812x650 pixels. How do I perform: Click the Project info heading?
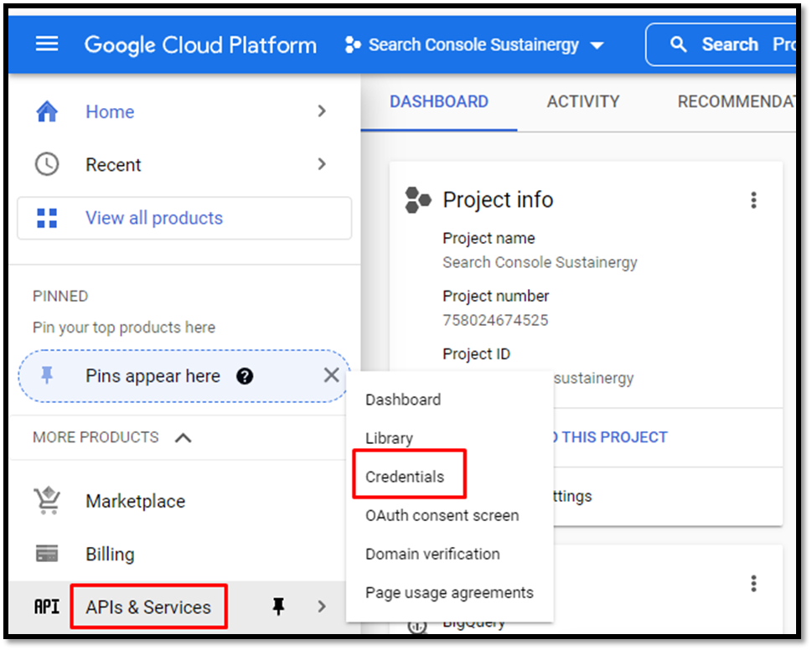499,199
